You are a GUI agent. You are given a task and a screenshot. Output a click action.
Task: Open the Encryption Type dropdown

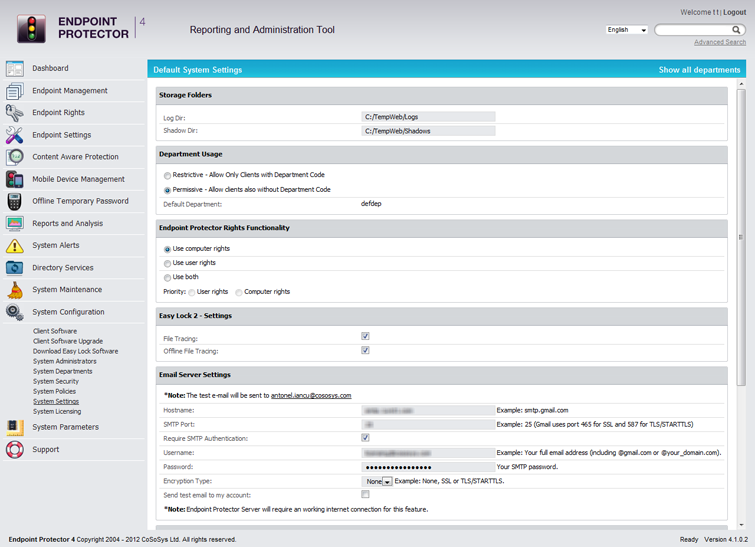(x=377, y=481)
